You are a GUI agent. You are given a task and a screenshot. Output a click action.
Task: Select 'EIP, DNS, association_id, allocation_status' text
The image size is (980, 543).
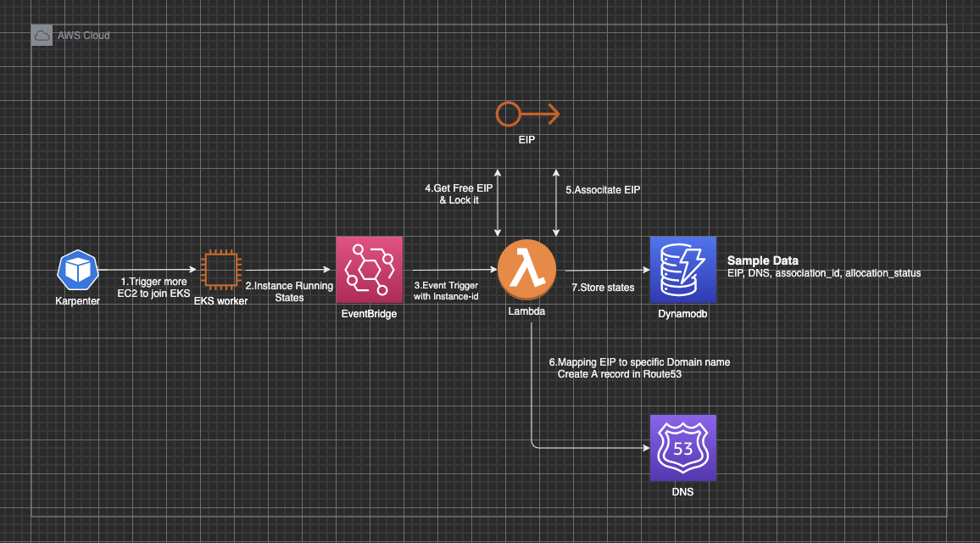click(x=824, y=273)
